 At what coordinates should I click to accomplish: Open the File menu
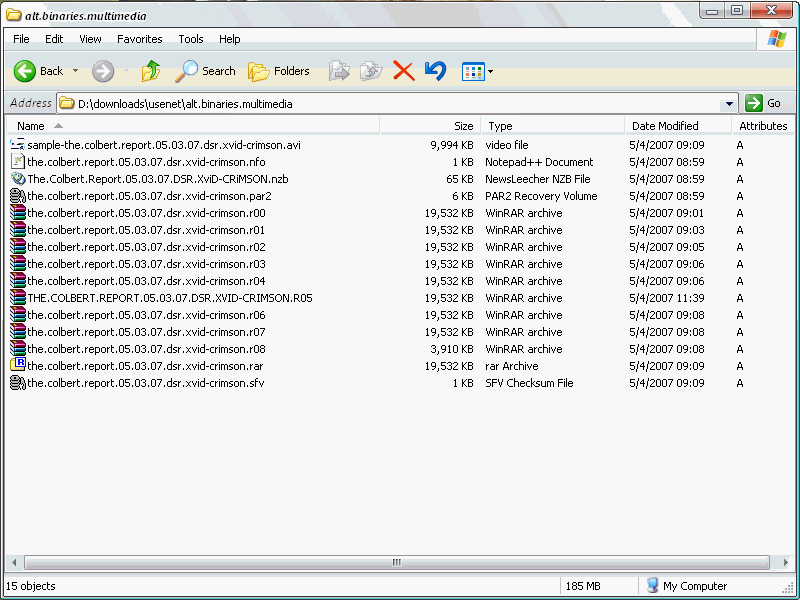[21, 39]
